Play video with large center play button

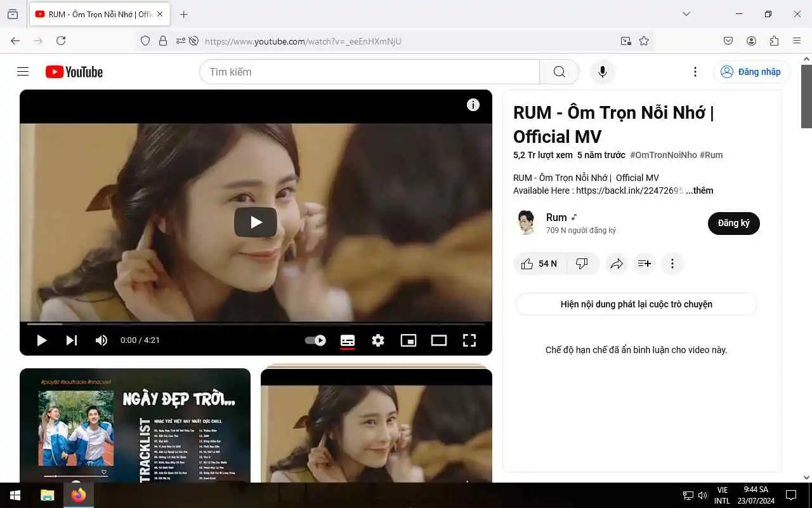[x=256, y=222]
